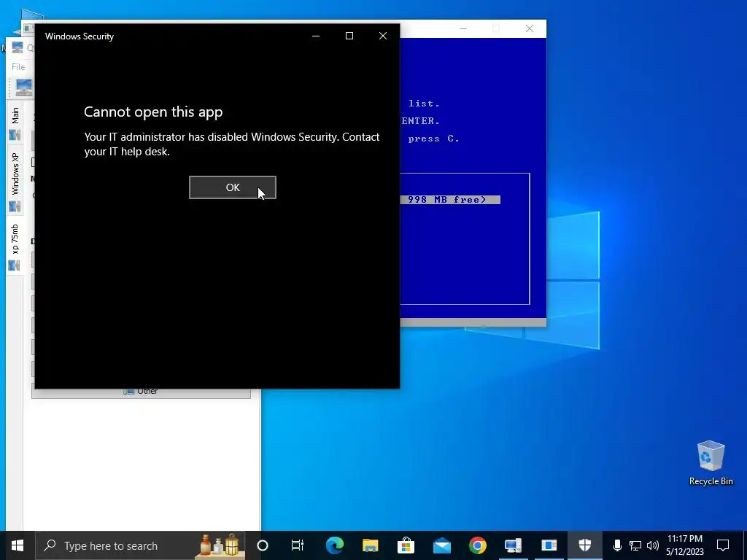Image resolution: width=747 pixels, height=560 pixels.
Task: Open the Recycle Bin desktop icon
Action: (x=711, y=463)
